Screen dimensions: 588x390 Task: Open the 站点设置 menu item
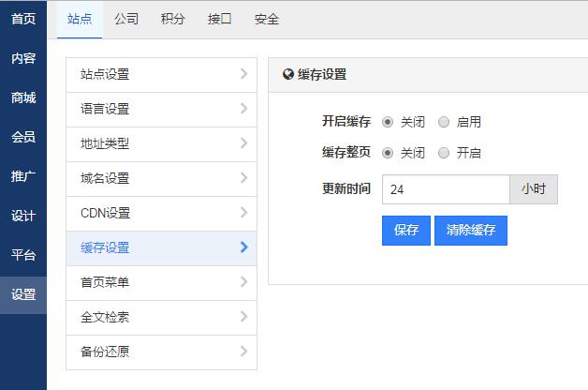point(162,75)
